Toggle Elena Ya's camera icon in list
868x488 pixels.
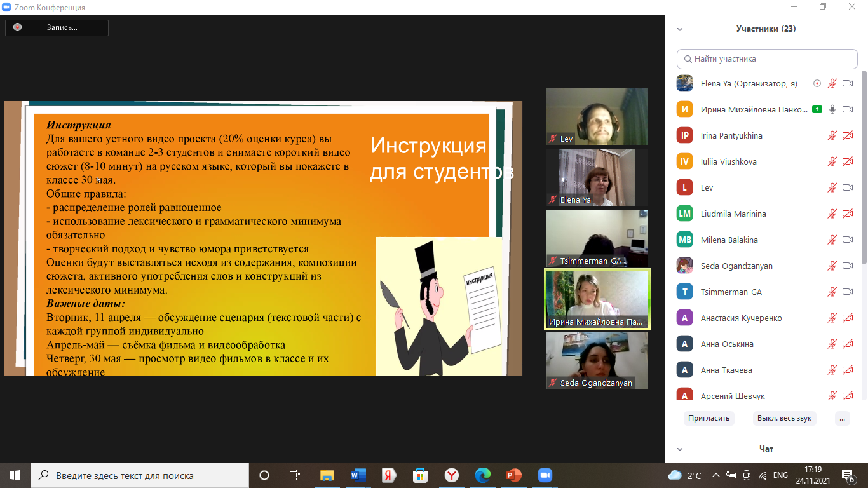pos(847,83)
